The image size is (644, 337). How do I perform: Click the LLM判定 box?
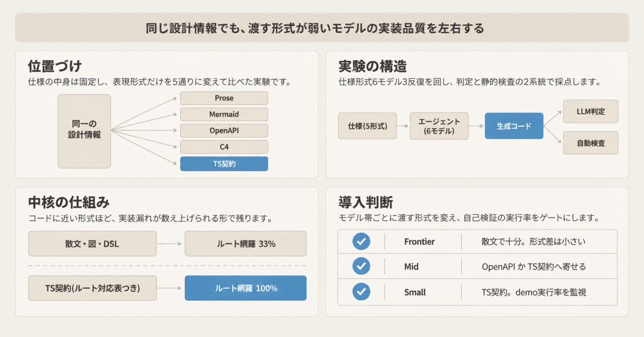coord(591,111)
